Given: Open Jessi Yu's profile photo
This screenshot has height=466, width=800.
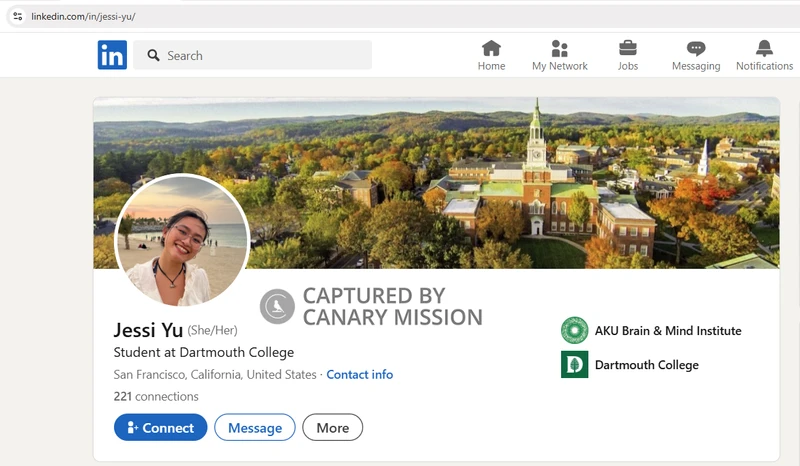Looking at the screenshot, I should pos(182,240).
